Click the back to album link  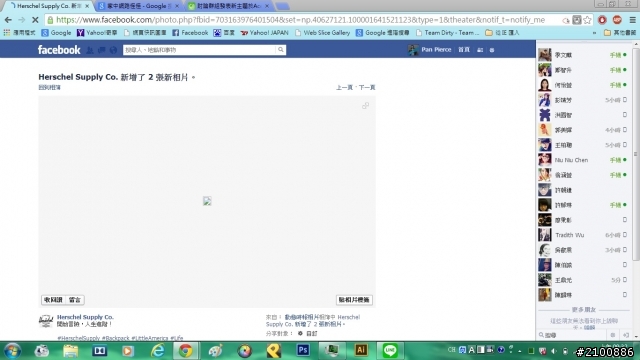coord(49,87)
